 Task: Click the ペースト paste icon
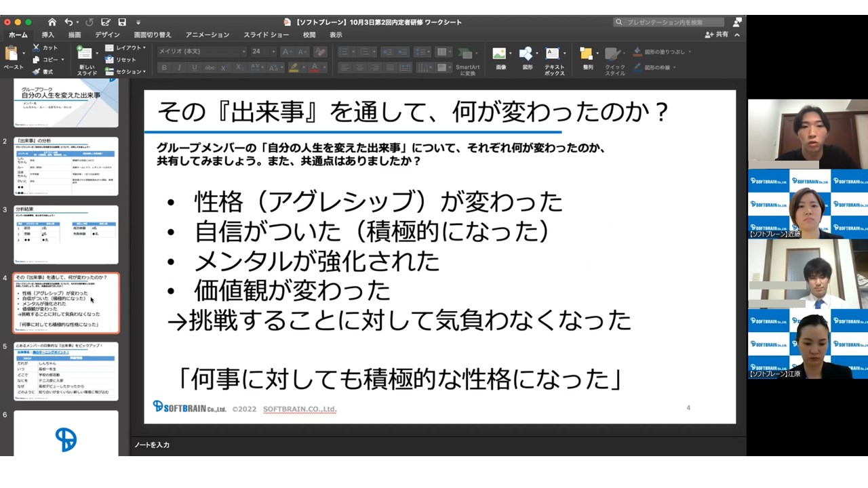13,57
